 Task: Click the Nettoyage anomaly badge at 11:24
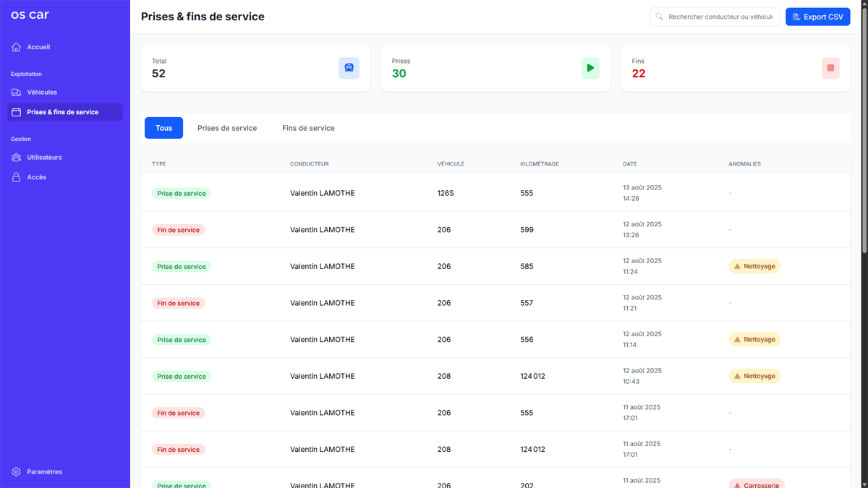pyautogui.click(x=754, y=267)
